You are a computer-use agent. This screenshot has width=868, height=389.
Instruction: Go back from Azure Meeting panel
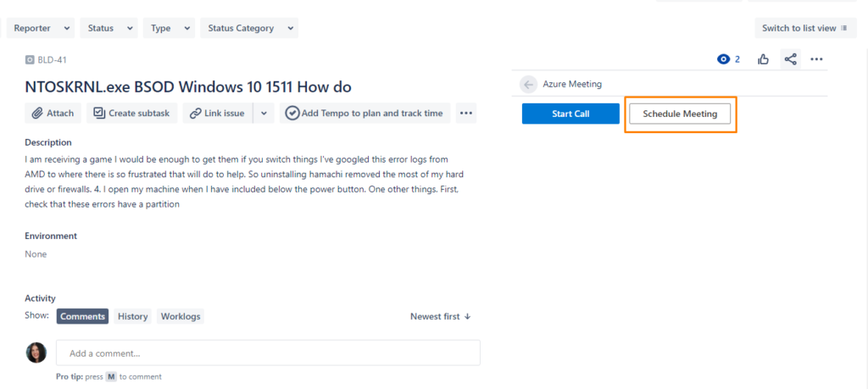click(x=528, y=85)
